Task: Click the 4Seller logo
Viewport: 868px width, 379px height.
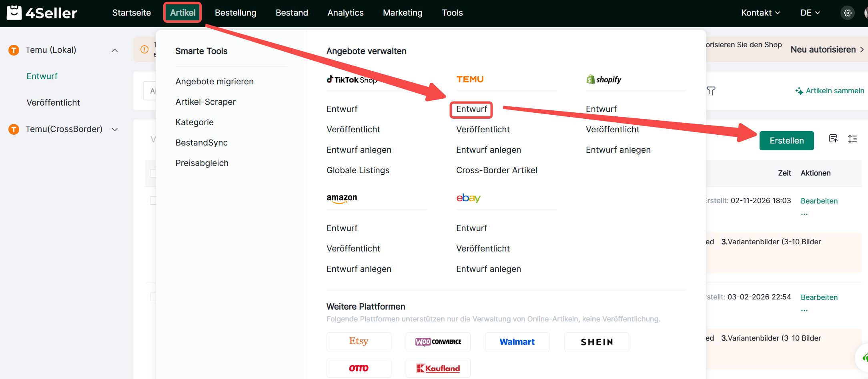Action: [42, 13]
